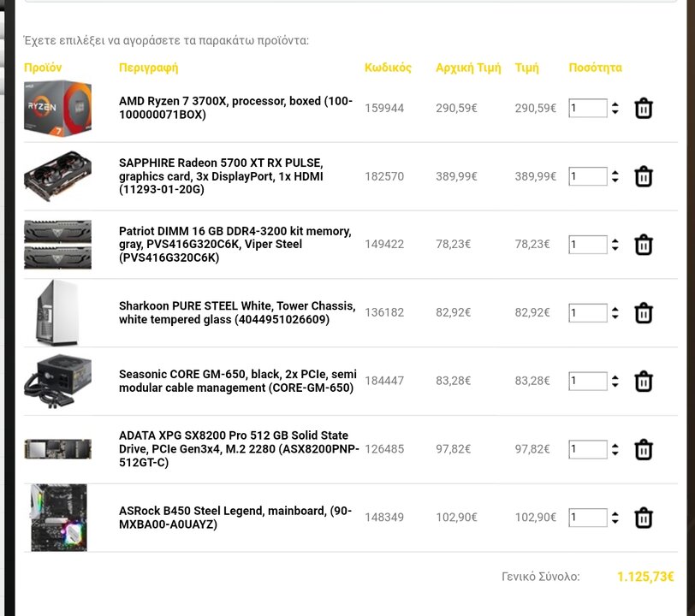Open the white Sharkoon tower thumbnail
Viewport: 695px width, 616px height.
[56, 313]
